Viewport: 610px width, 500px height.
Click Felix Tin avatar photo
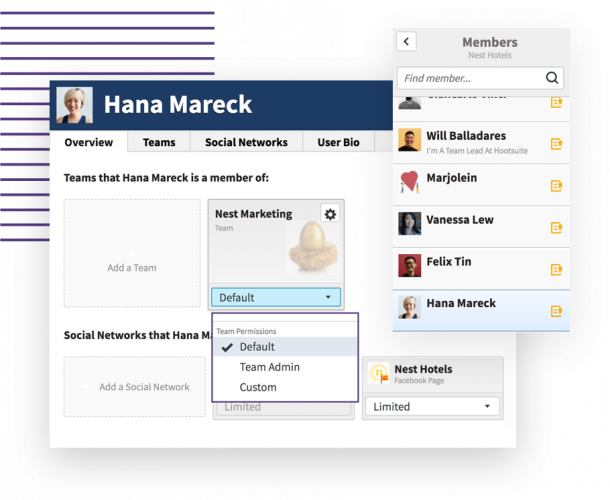click(409, 265)
